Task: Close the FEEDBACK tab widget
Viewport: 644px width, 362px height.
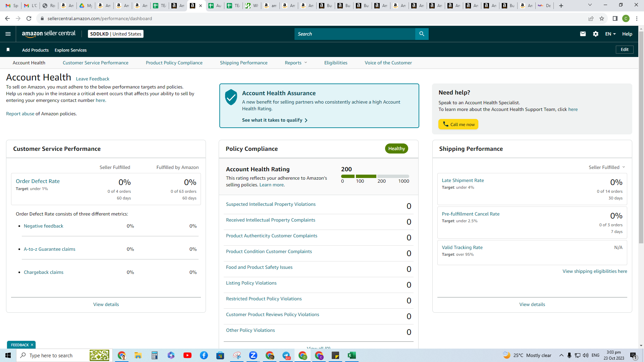Action: coord(32,345)
